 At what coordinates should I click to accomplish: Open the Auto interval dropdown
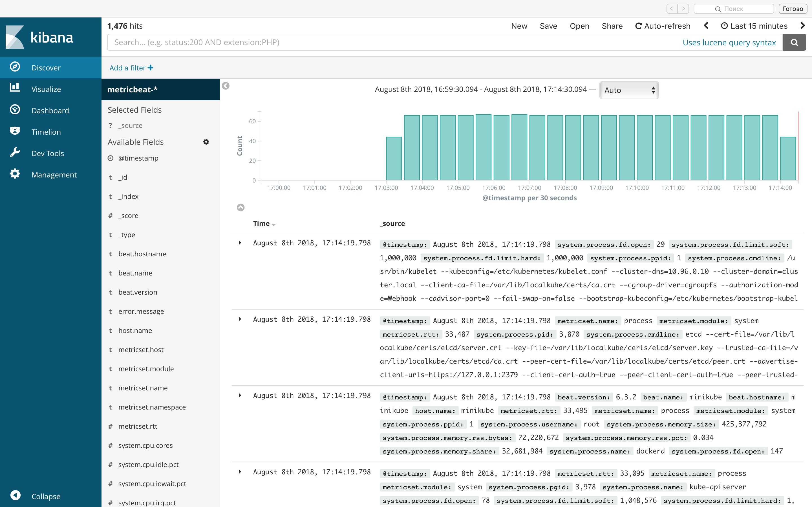(629, 90)
